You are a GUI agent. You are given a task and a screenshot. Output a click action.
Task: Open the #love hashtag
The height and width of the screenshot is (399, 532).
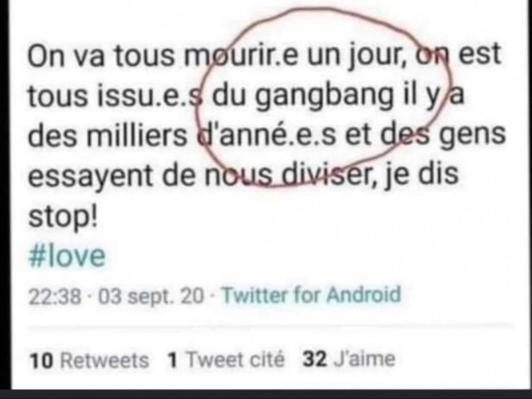coord(67,256)
